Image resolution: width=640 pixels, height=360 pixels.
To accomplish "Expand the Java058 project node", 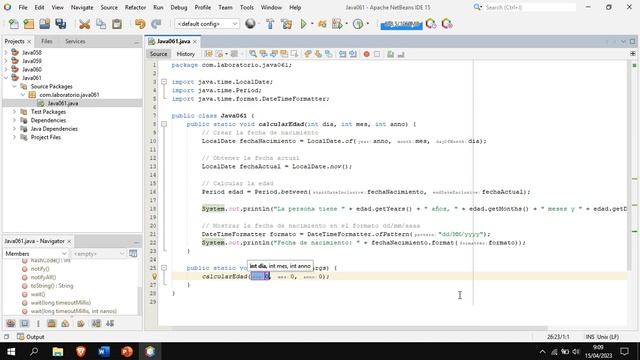I will click(x=6, y=52).
